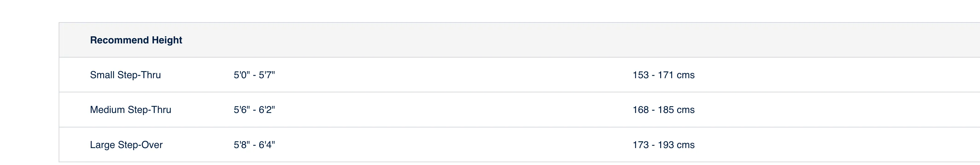Click the 5'8" - 6'4" height range

coord(254,145)
